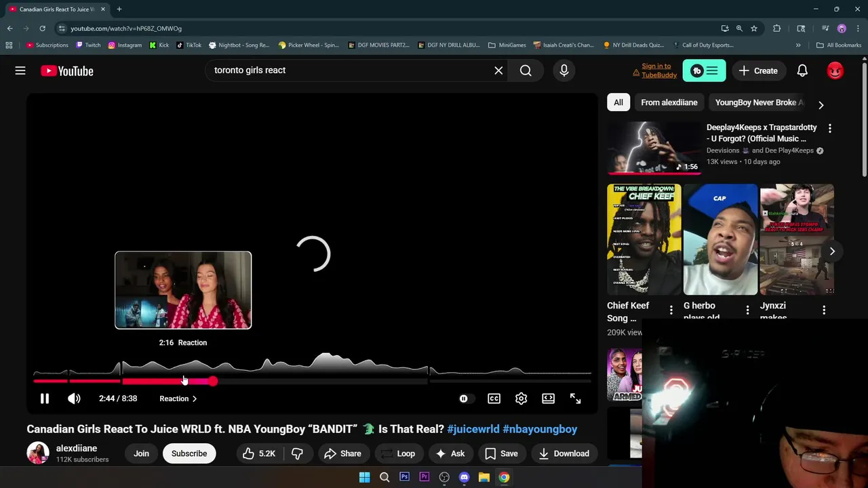Seek using the red progress bar scrubber

[x=213, y=382]
